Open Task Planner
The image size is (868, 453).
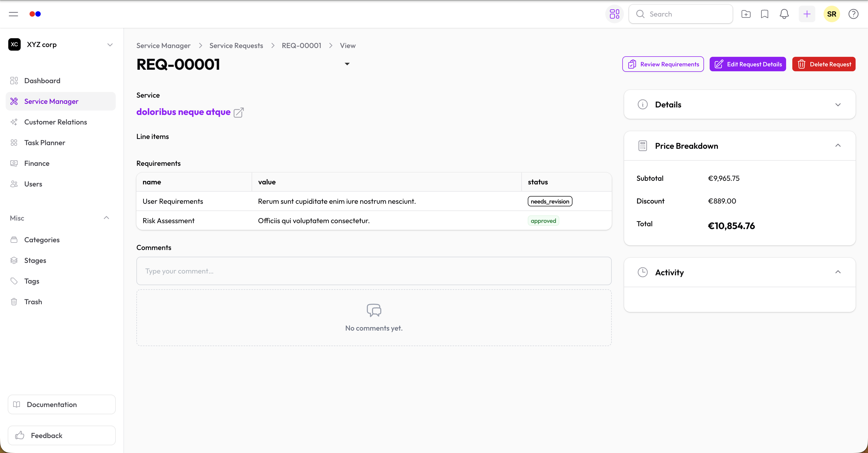click(61, 143)
